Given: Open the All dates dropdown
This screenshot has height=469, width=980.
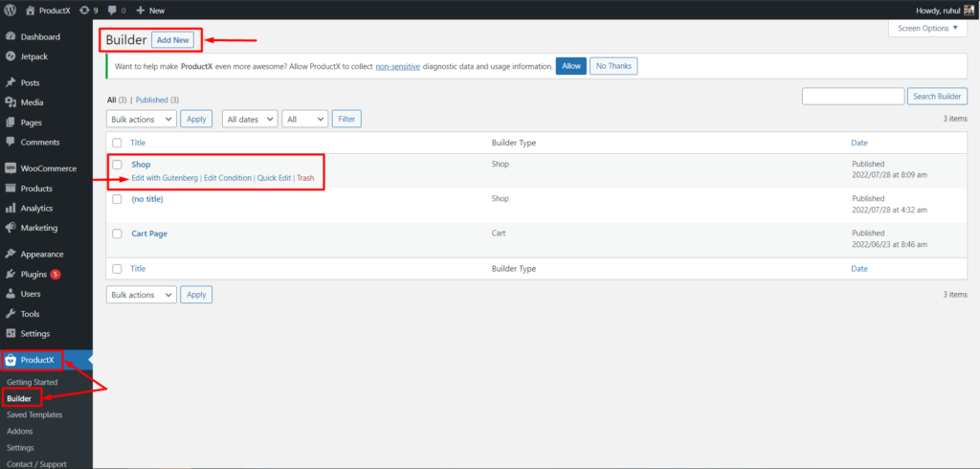Looking at the screenshot, I should click(250, 119).
